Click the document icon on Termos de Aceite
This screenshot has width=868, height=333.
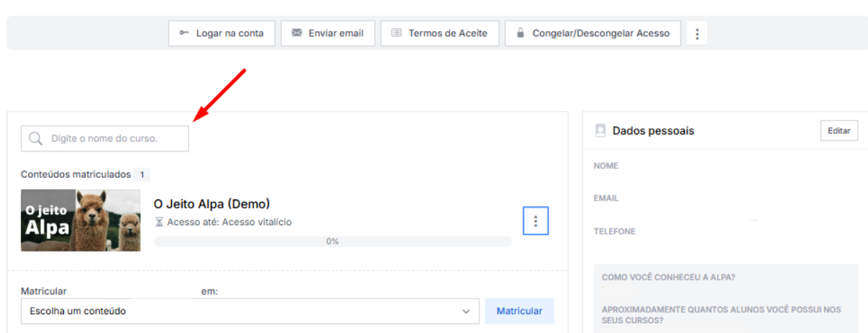[x=396, y=33]
